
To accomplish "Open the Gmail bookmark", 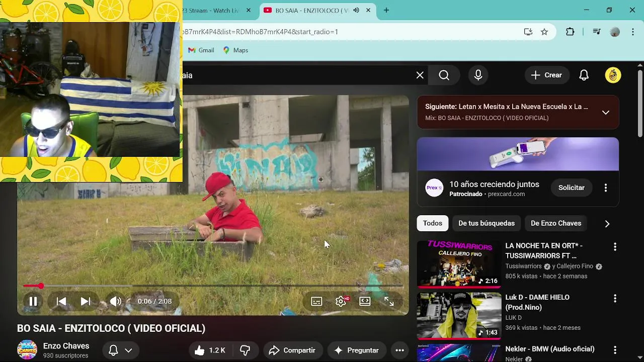I will click(x=201, y=50).
